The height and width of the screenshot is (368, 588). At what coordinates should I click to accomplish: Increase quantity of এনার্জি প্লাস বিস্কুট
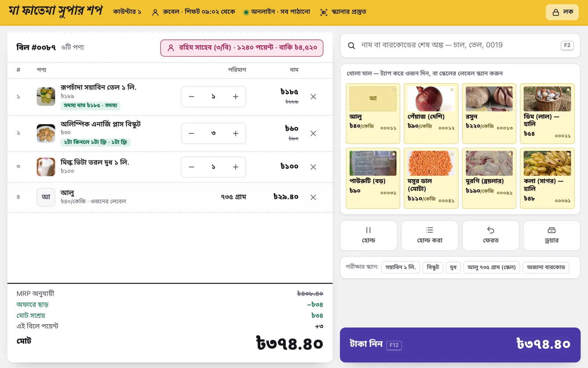point(236,134)
